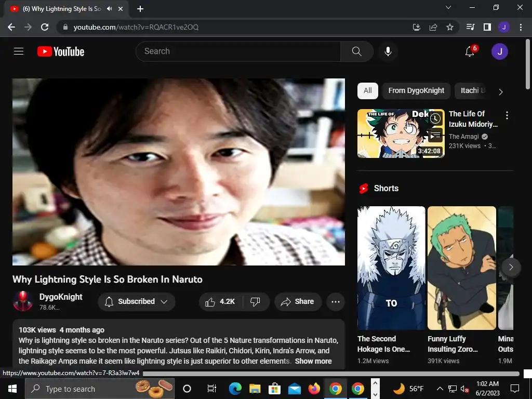
Task: Share the Lightning Style video
Action: click(298, 302)
